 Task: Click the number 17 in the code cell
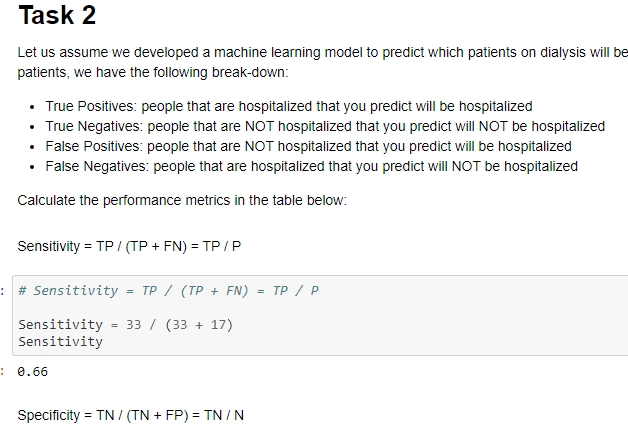(219, 324)
